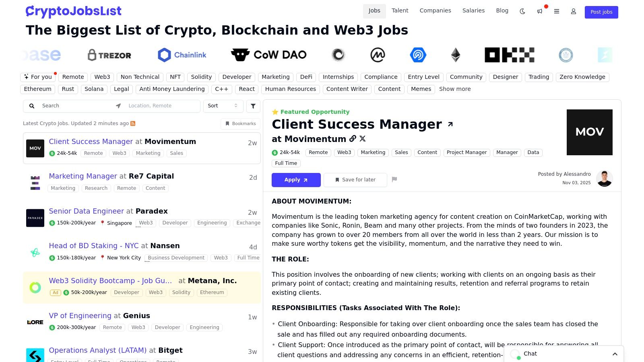Copy the job link via the chain icon
The image size is (644, 362).
(x=353, y=138)
